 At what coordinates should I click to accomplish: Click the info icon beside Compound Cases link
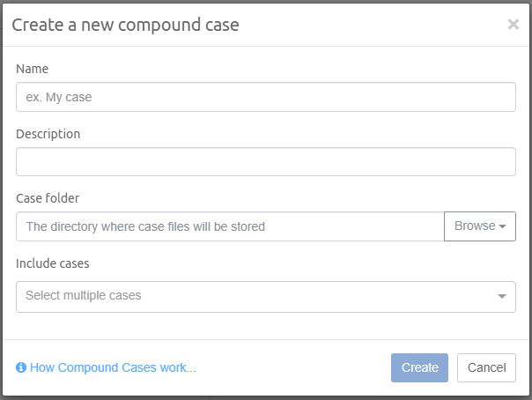click(x=21, y=367)
